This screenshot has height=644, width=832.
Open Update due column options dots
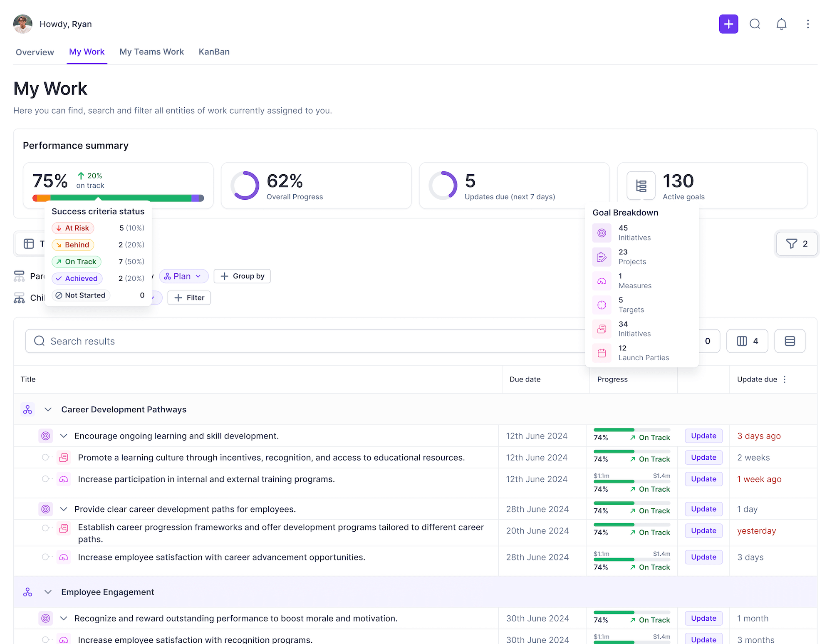point(785,379)
